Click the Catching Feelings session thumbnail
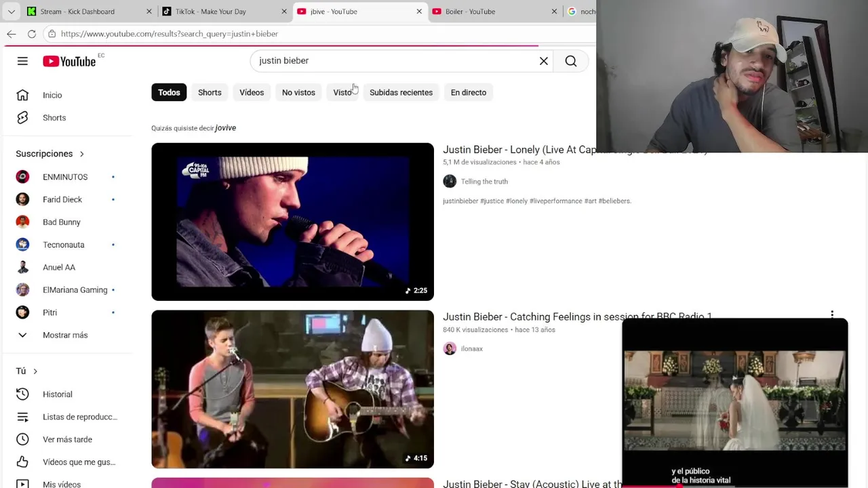The height and width of the screenshot is (488, 868). tap(292, 389)
